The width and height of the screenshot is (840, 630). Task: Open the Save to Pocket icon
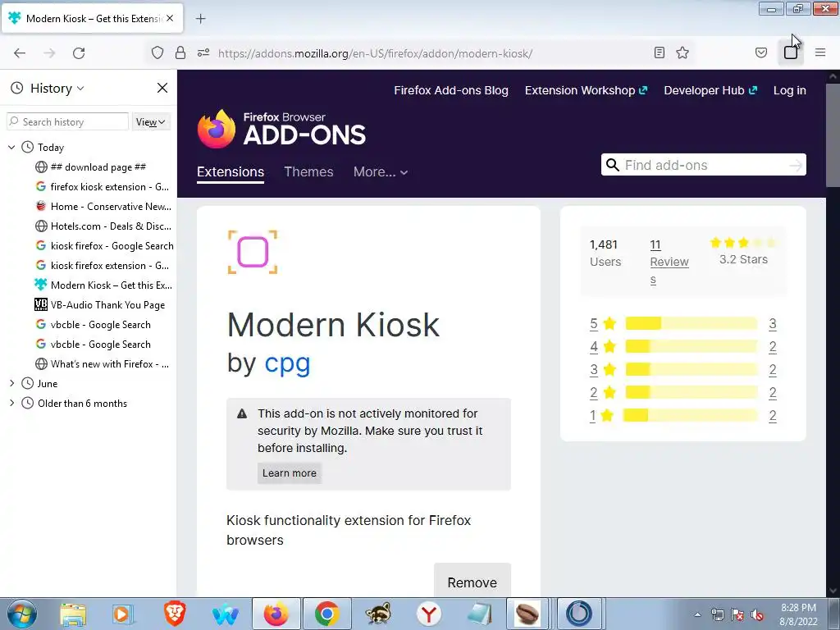tap(761, 52)
